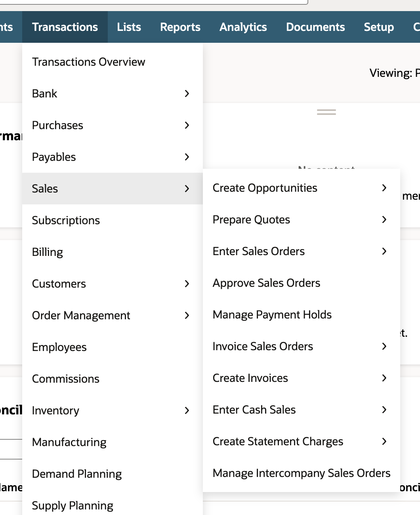
Task: Select Manage Payment Holds
Action: [302, 315]
